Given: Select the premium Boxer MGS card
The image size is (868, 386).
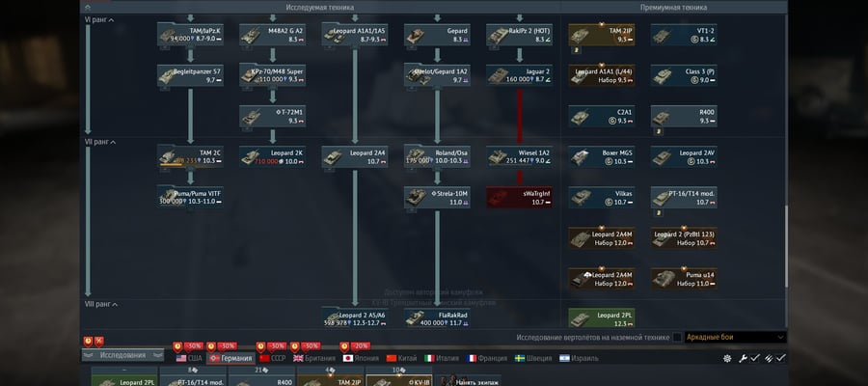Looking at the screenshot, I should (601, 156).
